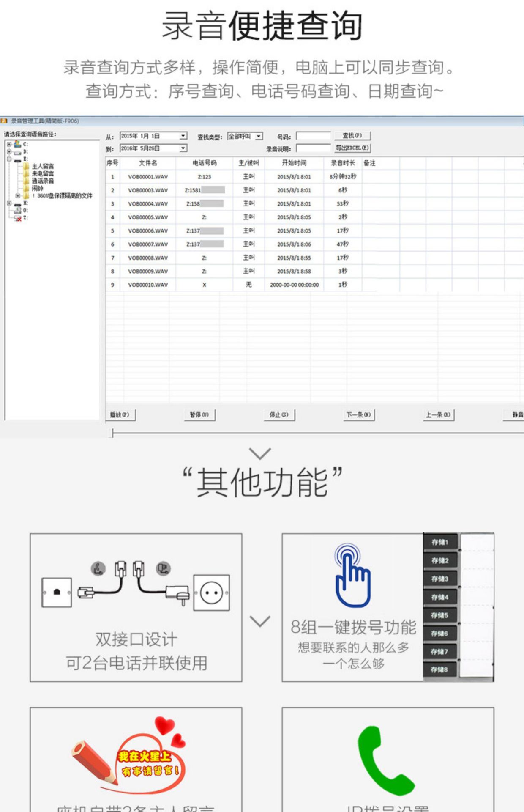Click the 存储1 speed-dial key
Image resolution: width=524 pixels, height=812 pixels.
pyautogui.click(x=440, y=542)
